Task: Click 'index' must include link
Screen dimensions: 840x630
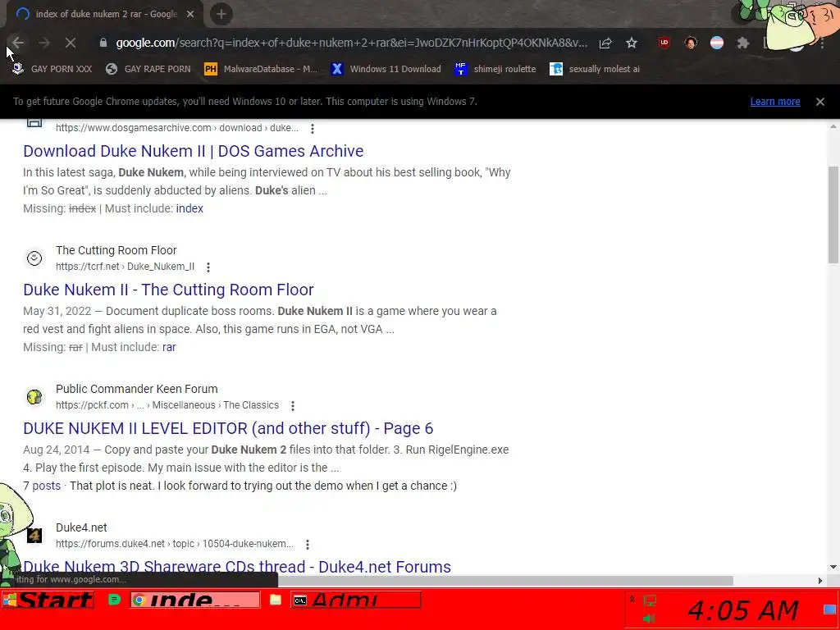Action: pyautogui.click(x=189, y=208)
